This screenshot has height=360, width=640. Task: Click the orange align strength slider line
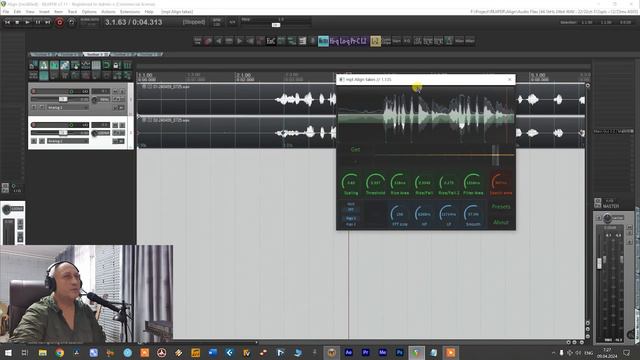444,155
